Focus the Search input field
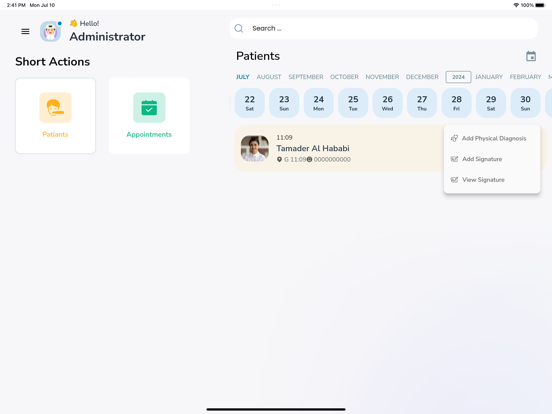The width and height of the screenshot is (552, 414). (384, 29)
